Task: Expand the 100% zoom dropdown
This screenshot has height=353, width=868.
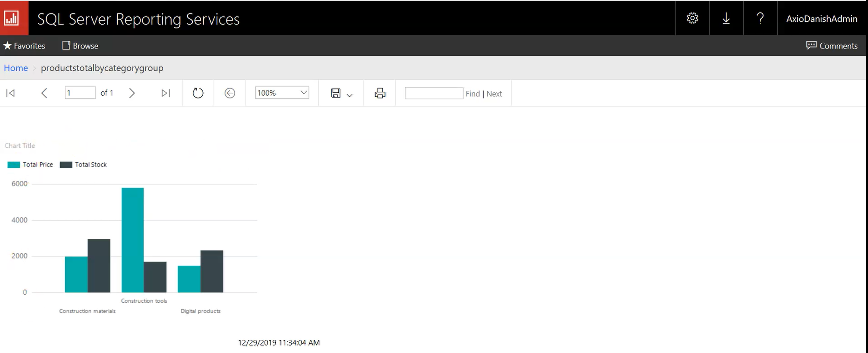Action: (x=282, y=93)
